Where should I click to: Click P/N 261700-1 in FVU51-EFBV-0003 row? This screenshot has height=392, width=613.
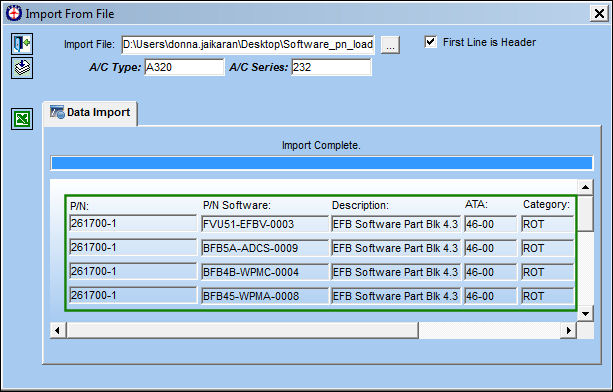tap(133, 223)
